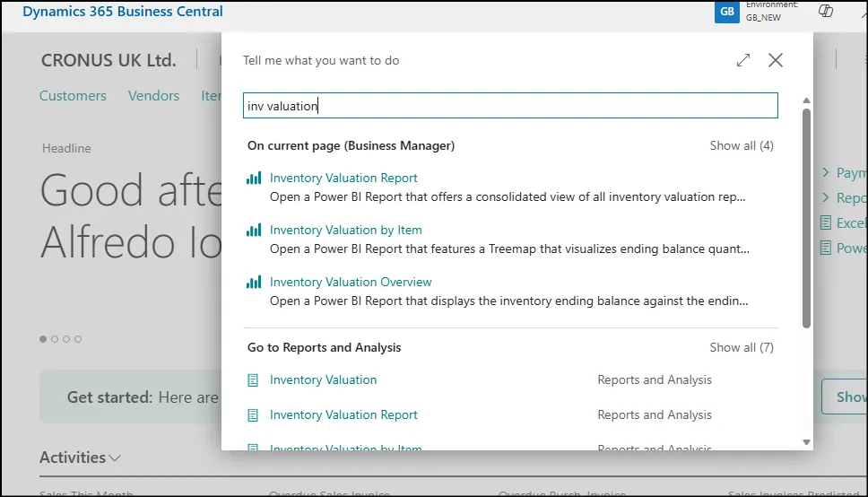Viewport: 868px width, 497px height.
Task: Click the Power BI report icon in the right pane
Action: point(825,248)
